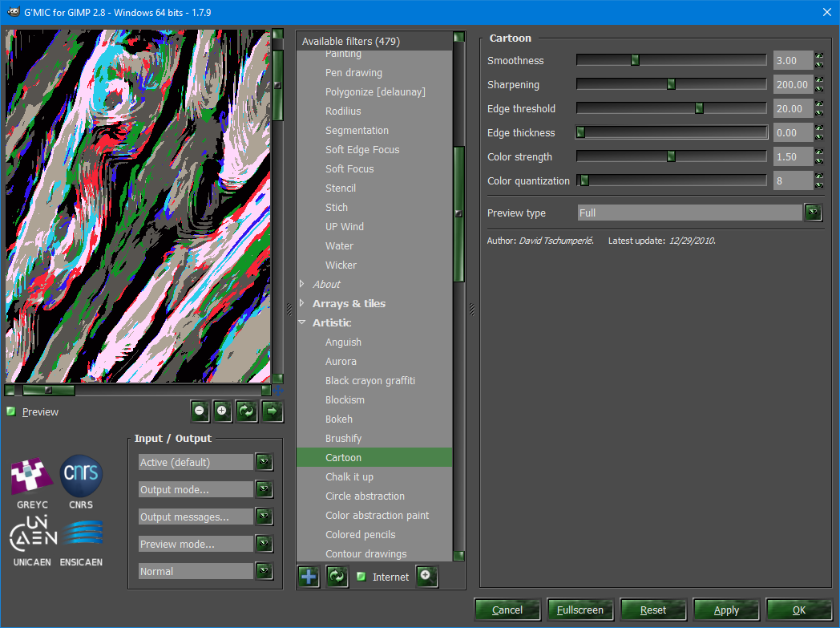Click the magnifier icon next to Internet
Viewport: 840px width, 628px height.
click(x=426, y=577)
